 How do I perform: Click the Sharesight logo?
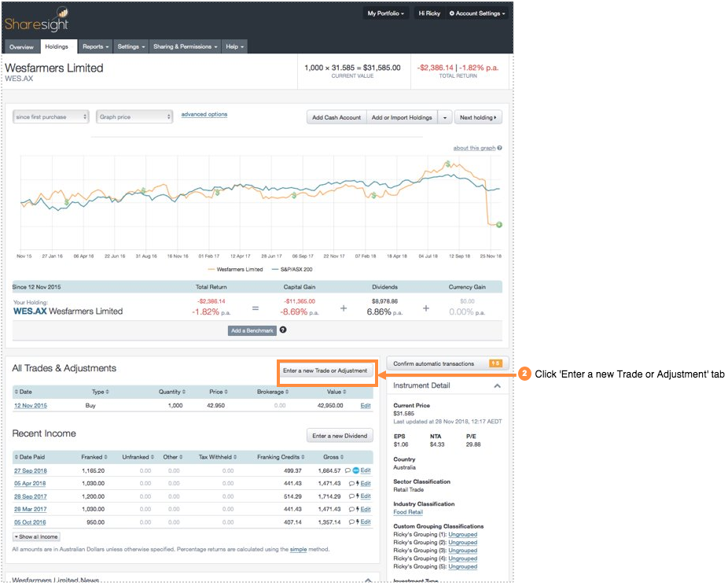click(37, 20)
